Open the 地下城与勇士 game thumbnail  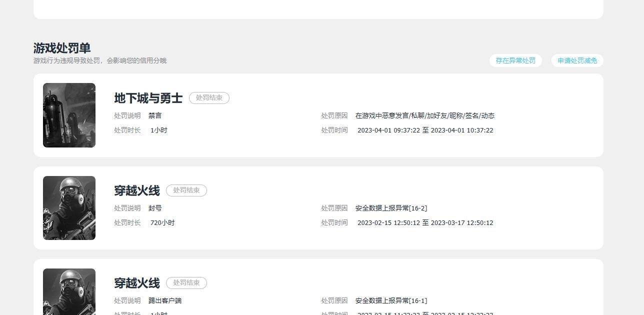(69, 115)
